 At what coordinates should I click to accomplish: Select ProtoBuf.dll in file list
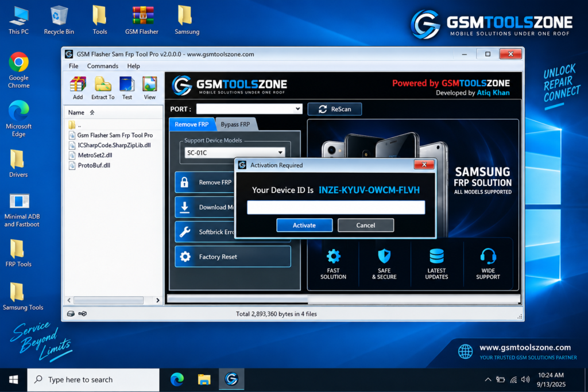[x=90, y=165]
